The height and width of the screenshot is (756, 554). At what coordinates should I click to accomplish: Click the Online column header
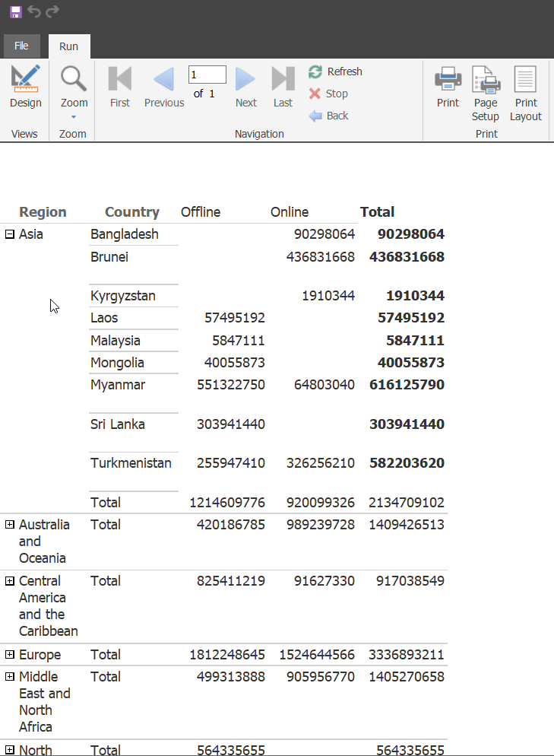[x=289, y=212]
